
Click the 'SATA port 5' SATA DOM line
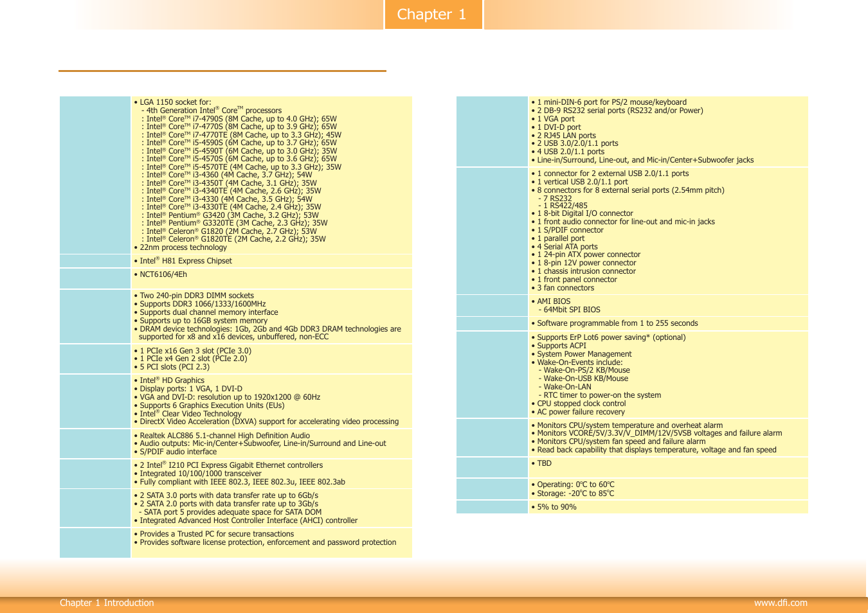[230, 512]
